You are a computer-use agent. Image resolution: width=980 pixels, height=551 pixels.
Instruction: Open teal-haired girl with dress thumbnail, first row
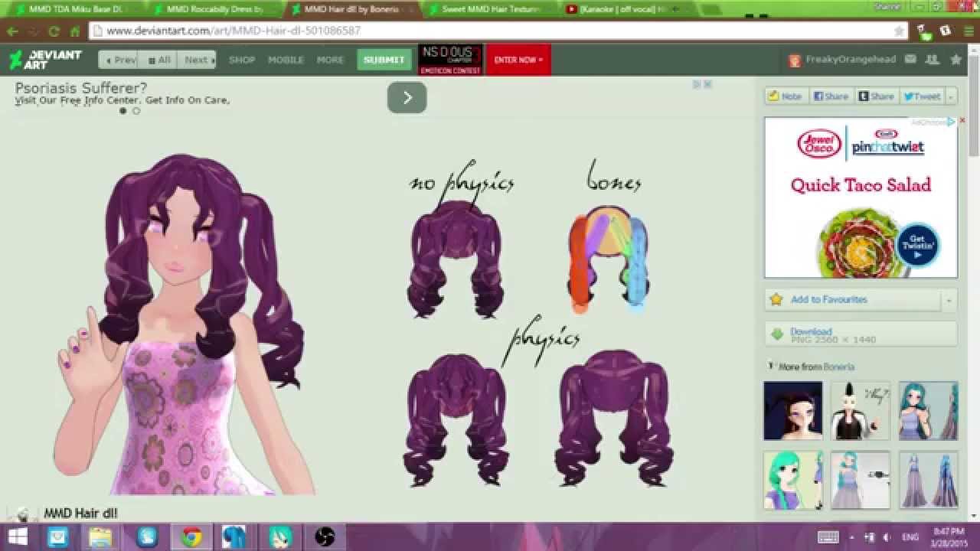[928, 411]
